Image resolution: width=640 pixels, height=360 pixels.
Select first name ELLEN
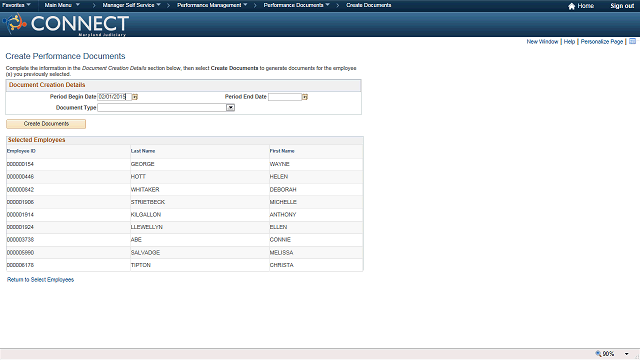(x=278, y=227)
